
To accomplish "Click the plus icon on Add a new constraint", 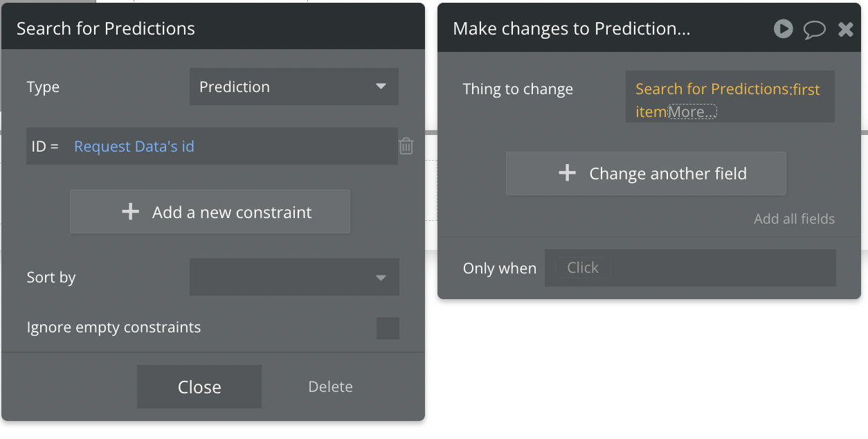I will coord(130,212).
